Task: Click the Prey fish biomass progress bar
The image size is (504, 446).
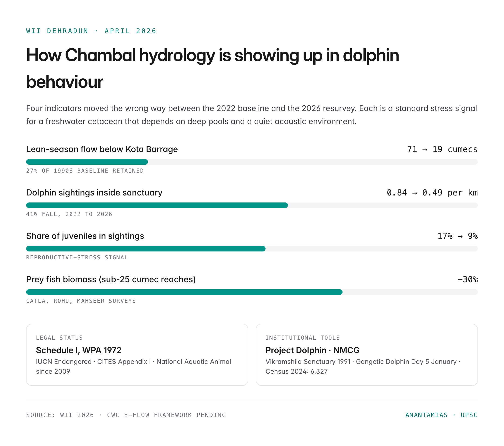Action: tap(252, 292)
